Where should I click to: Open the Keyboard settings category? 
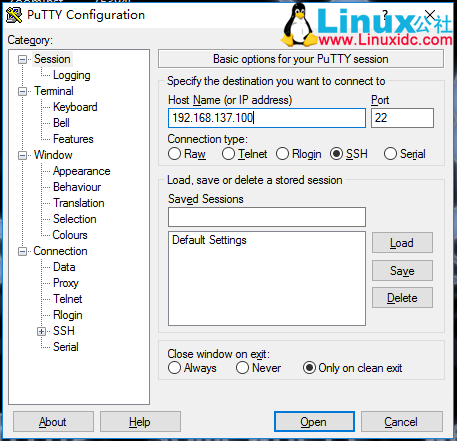[75, 107]
